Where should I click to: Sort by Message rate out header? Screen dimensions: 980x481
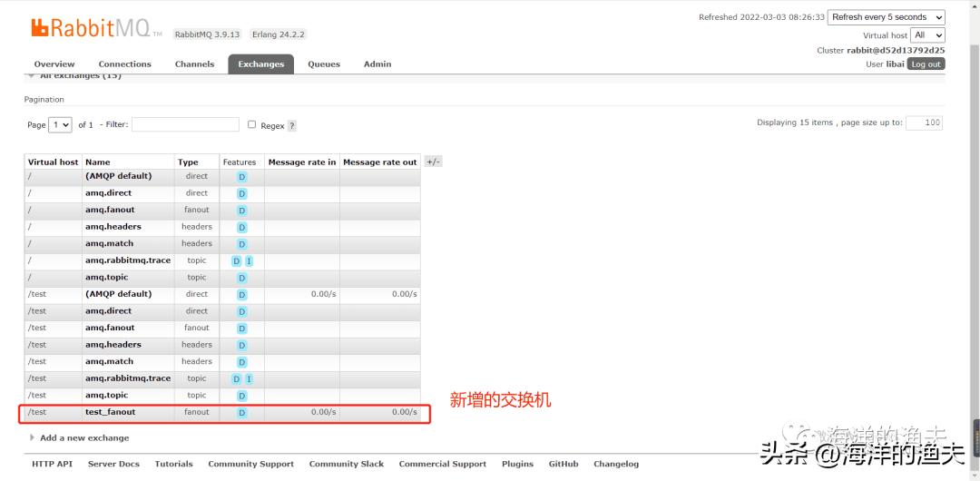tap(380, 162)
